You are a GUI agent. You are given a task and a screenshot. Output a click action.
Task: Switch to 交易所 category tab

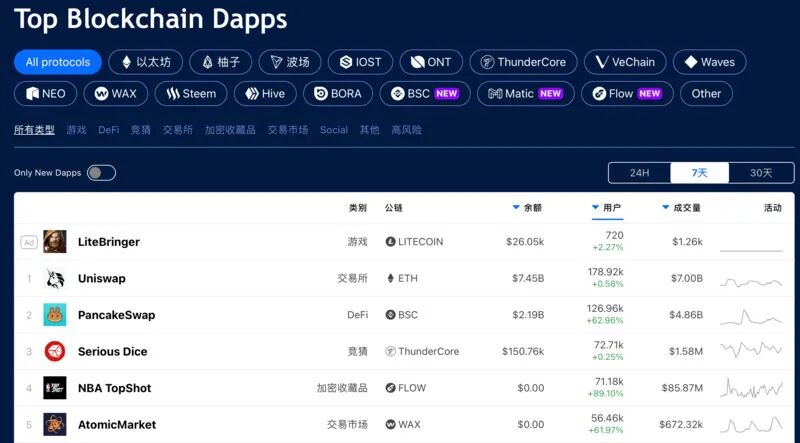click(178, 130)
